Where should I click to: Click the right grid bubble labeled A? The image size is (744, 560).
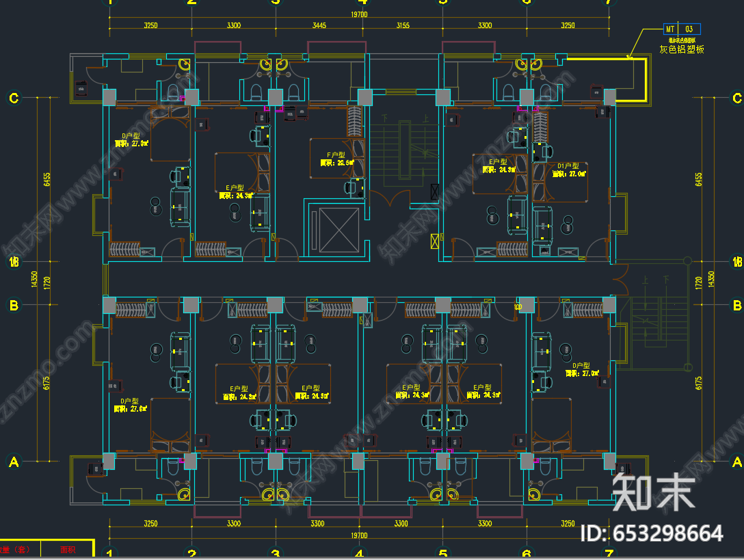(x=736, y=462)
